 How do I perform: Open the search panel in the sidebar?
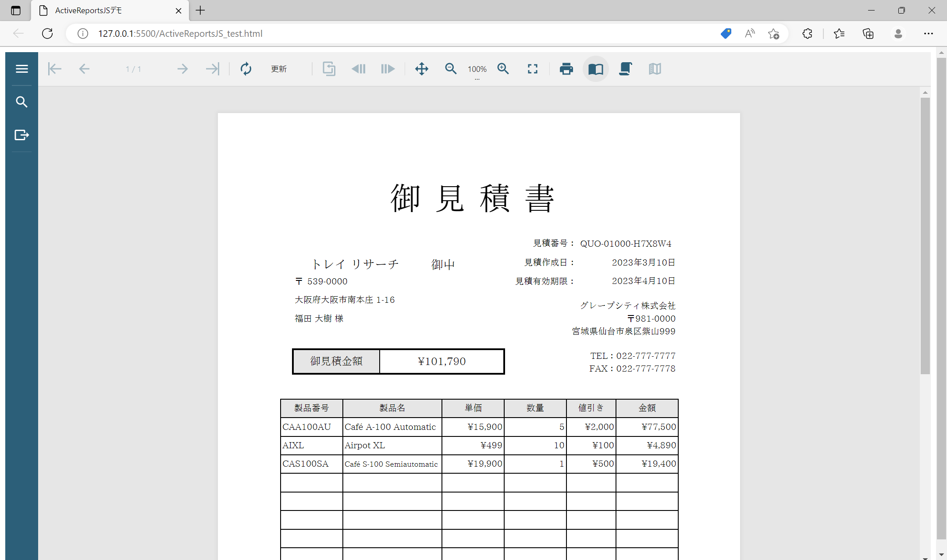(x=21, y=102)
